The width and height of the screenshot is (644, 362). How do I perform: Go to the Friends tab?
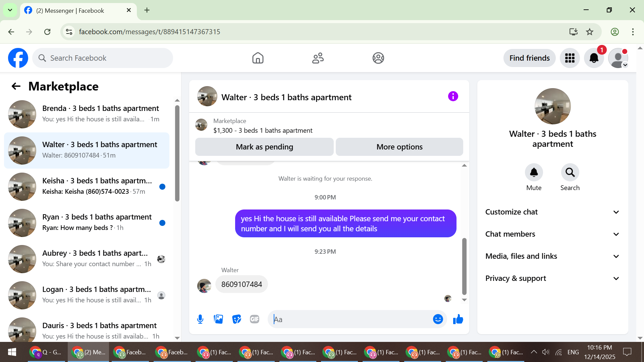tap(318, 58)
